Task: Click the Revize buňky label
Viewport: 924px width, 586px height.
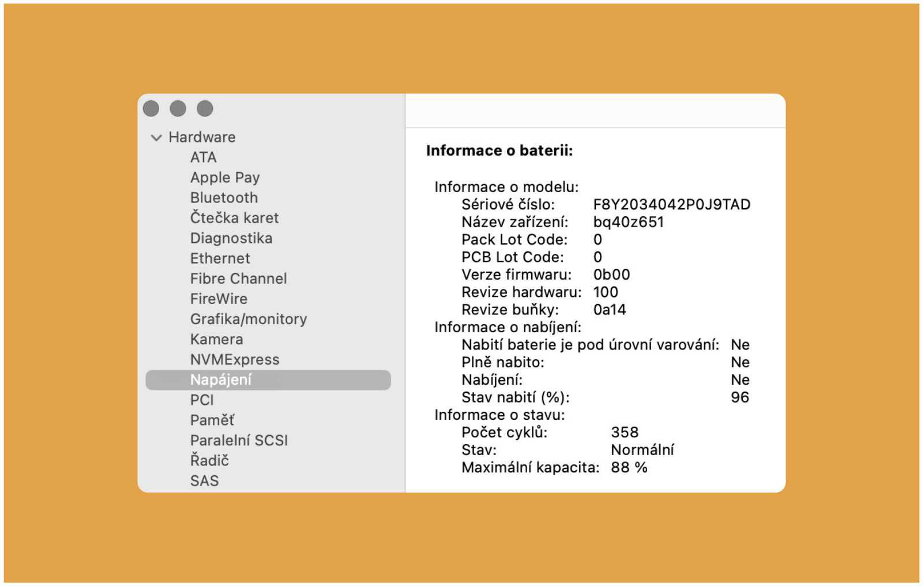Action: (510, 310)
